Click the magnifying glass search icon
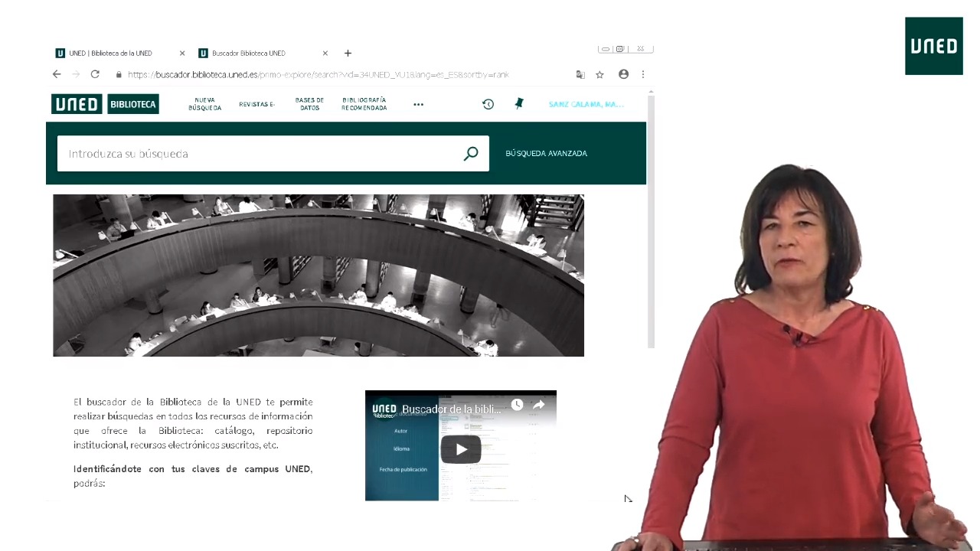Image resolution: width=980 pixels, height=551 pixels. tap(471, 154)
